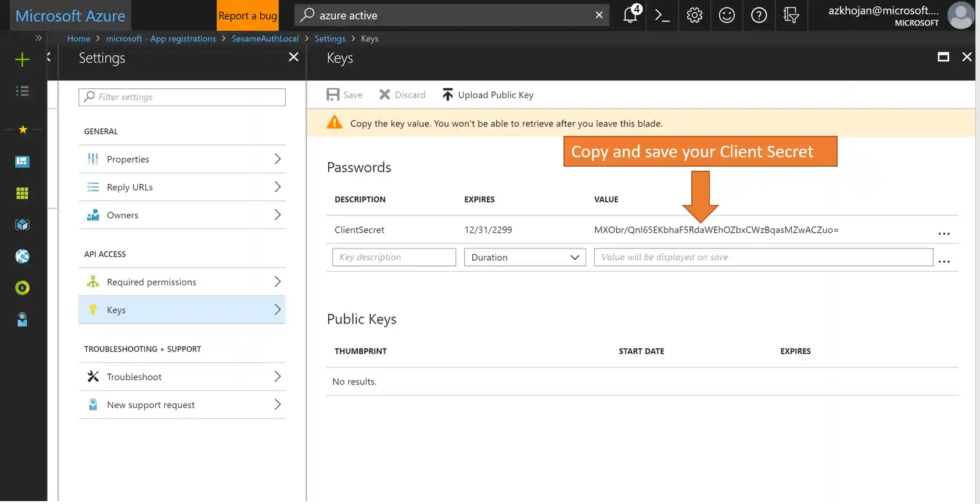Click chevron next to Required permissions
Image resolution: width=980 pixels, height=504 pixels.
point(277,282)
